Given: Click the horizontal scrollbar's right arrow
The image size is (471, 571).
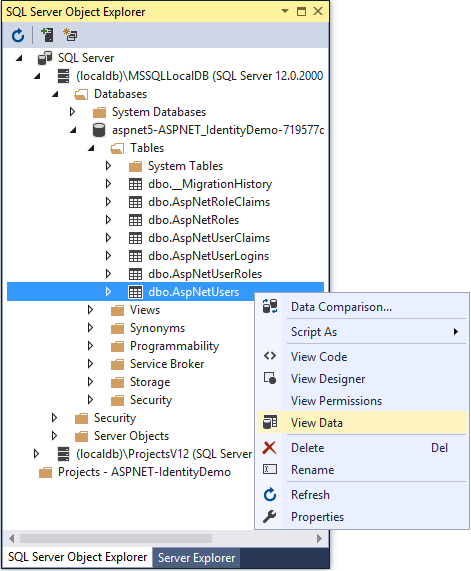Looking at the screenshot, I should 319,538.
